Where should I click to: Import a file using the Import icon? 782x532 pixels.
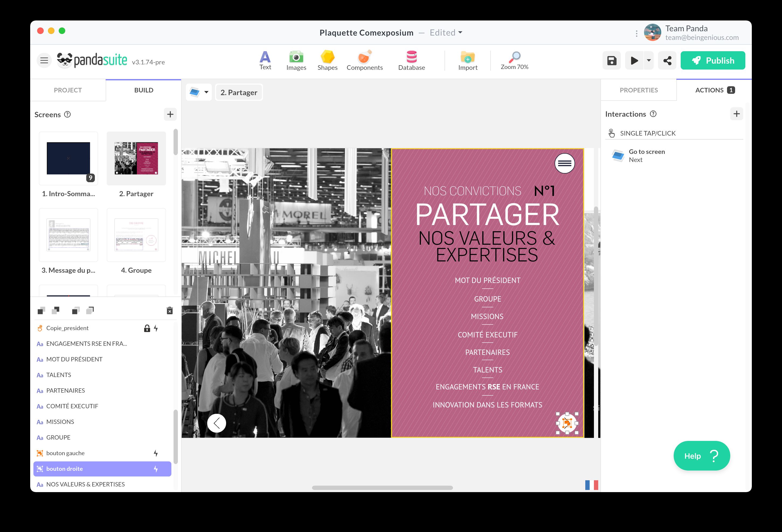click(x=468, y=60)
